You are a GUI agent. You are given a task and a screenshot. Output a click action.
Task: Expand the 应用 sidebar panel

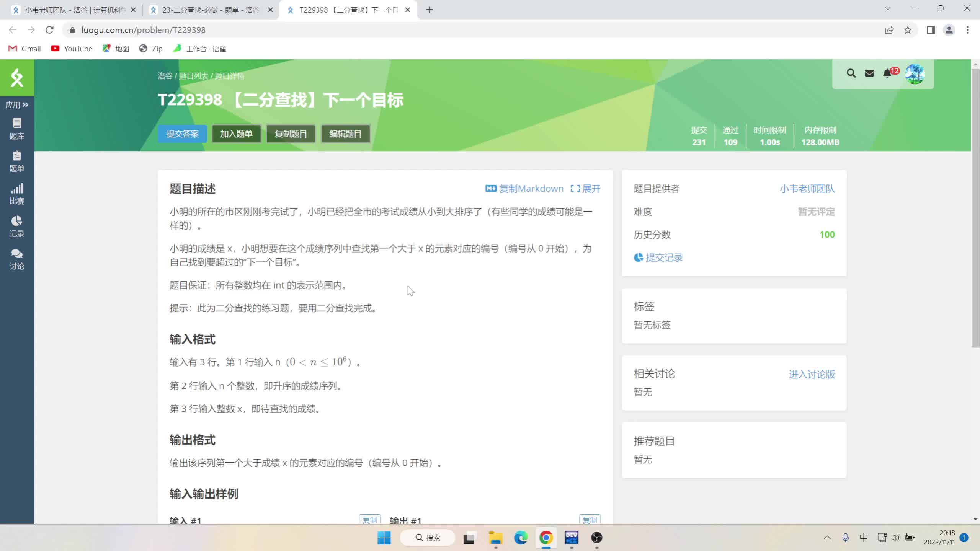click(17, 104)
